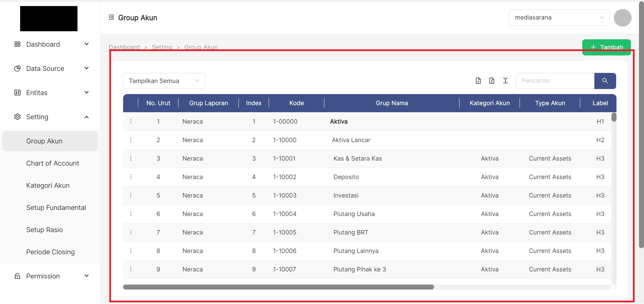Go to Setup Rasio menu item
Screen dimensions: 644x304
point(45,230)
